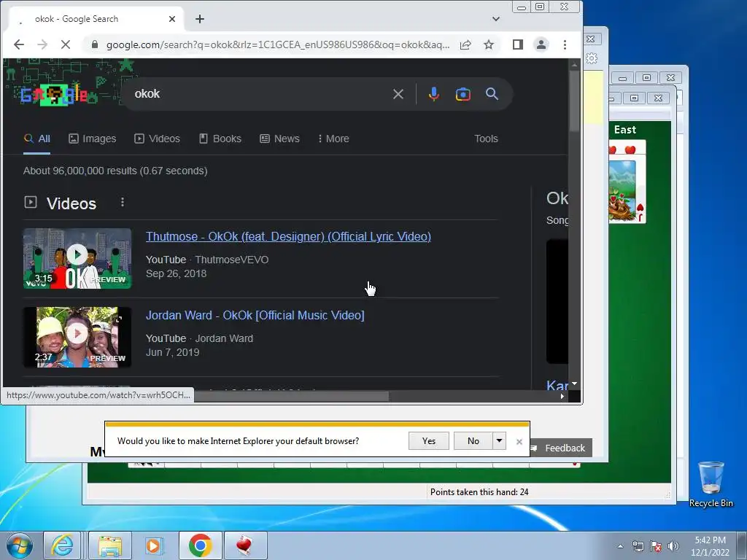Open Jordan Ward - OkOk Official Music Video
Screen dimensions: 747x560
click(255, 315)
